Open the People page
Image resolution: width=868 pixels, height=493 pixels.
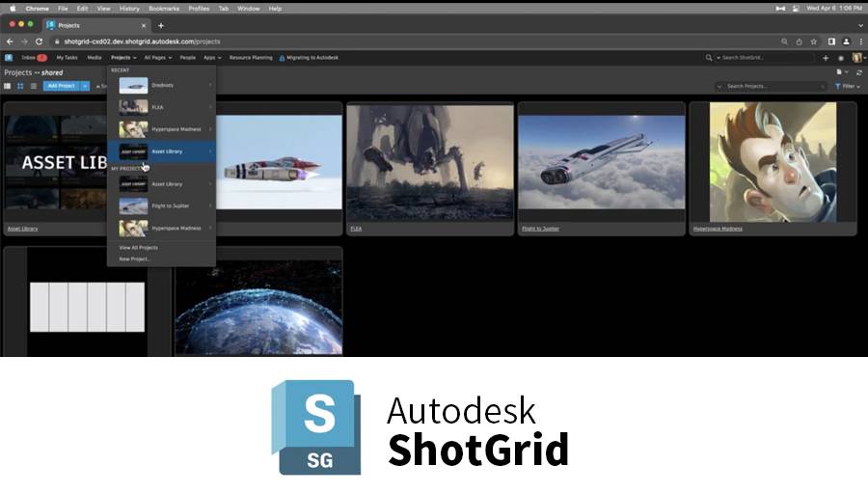(188, 58)
